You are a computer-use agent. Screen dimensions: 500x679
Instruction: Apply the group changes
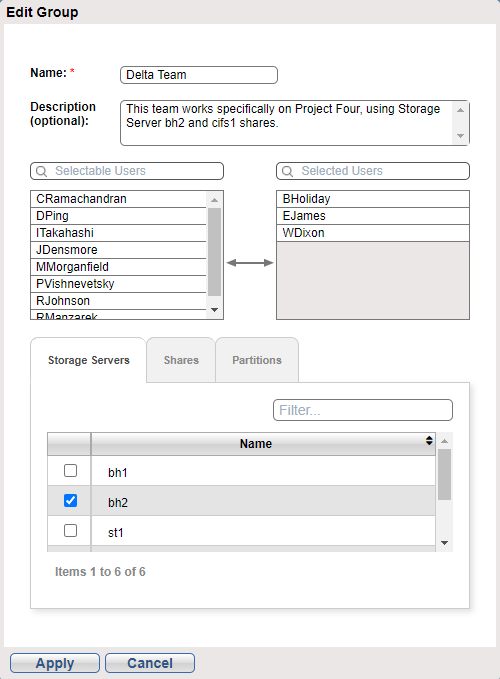55,663
